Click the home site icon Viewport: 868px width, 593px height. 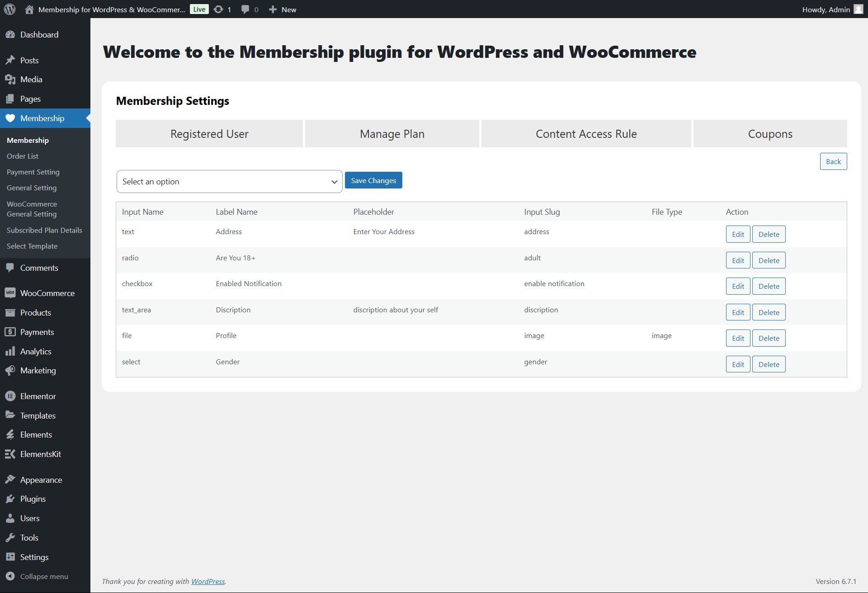29,9
